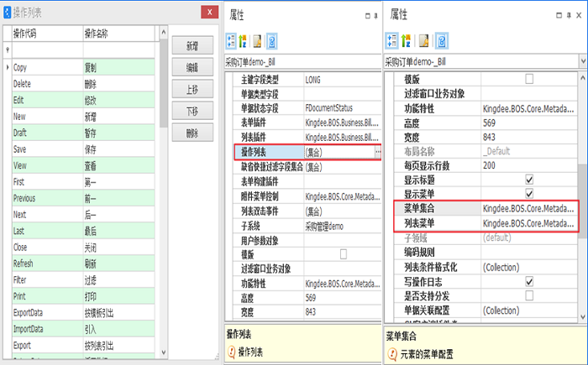Click the 新增 button
This screenshot has height=365, width=588.
click(192, 46)
